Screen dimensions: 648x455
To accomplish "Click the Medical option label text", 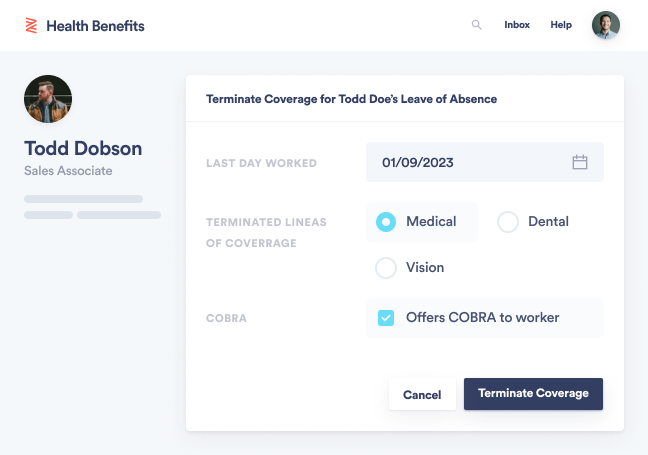I will coord(431,222).
